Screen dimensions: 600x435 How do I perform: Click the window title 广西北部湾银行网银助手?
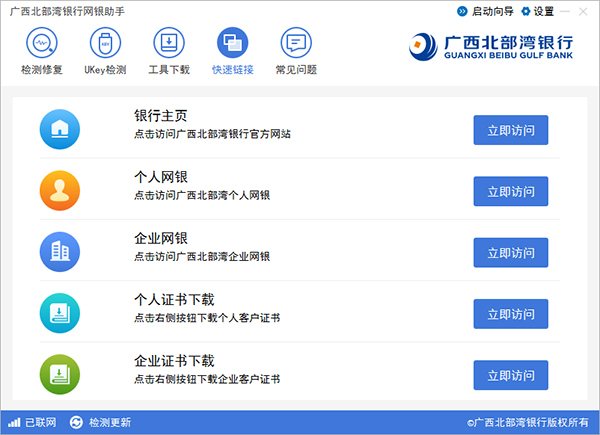point(67,11)
